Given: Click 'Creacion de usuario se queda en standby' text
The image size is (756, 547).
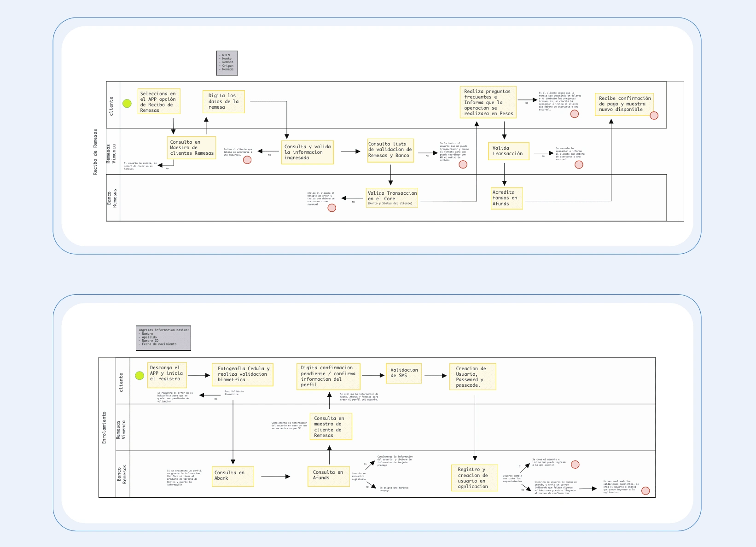Looking at the screenshot, I should 555,487.
